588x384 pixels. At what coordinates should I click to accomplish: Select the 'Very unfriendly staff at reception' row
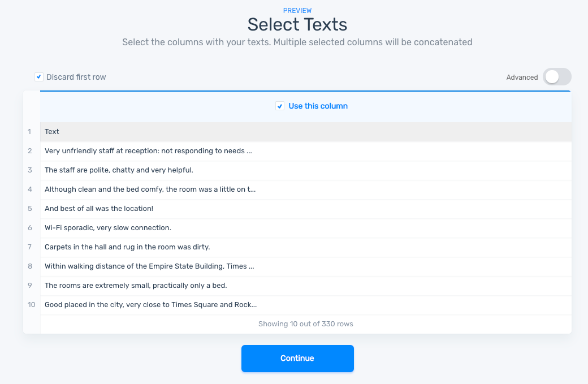(x=148, y=151)
